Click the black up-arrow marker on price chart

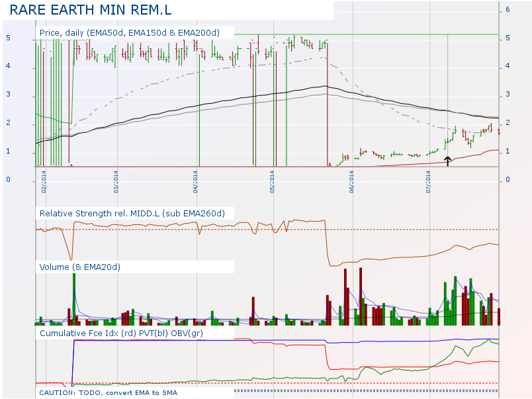click(447, 161)
